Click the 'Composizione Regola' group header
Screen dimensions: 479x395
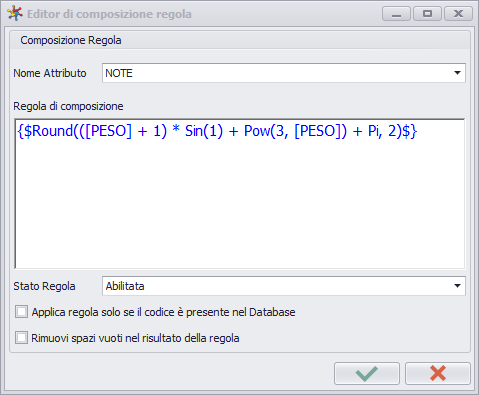[x=71, y=40]
